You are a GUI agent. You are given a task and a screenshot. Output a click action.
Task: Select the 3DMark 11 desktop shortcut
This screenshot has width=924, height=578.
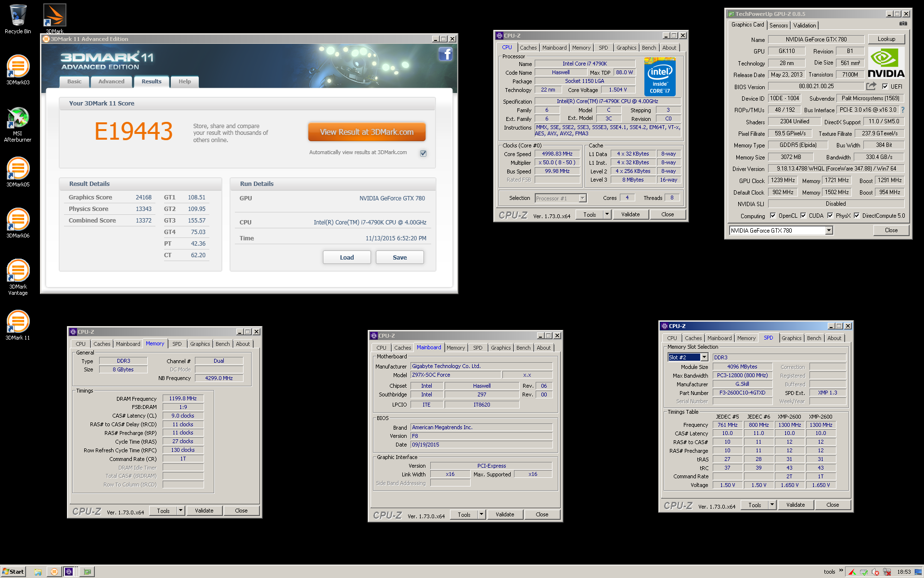pos(18,326)
